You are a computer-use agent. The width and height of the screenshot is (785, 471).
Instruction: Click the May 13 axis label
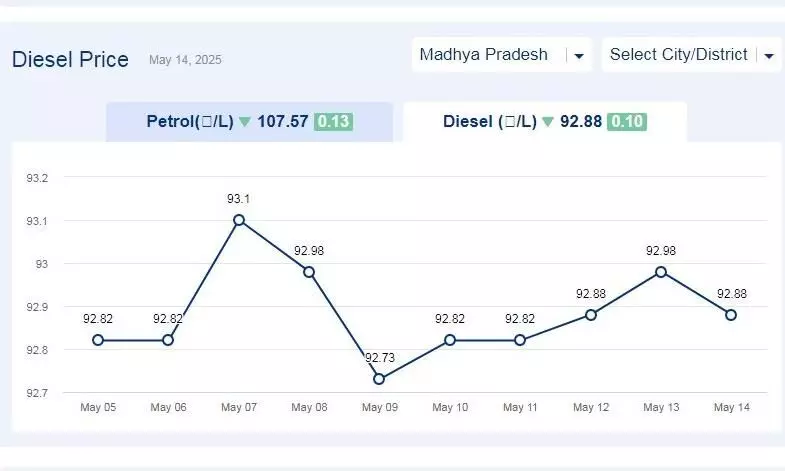(661, 407)
